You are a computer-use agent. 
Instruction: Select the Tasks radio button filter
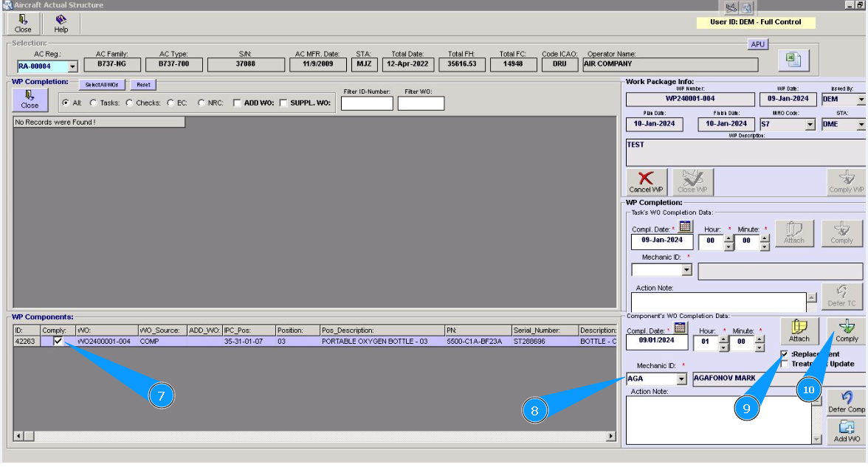[x=93, y=103]
